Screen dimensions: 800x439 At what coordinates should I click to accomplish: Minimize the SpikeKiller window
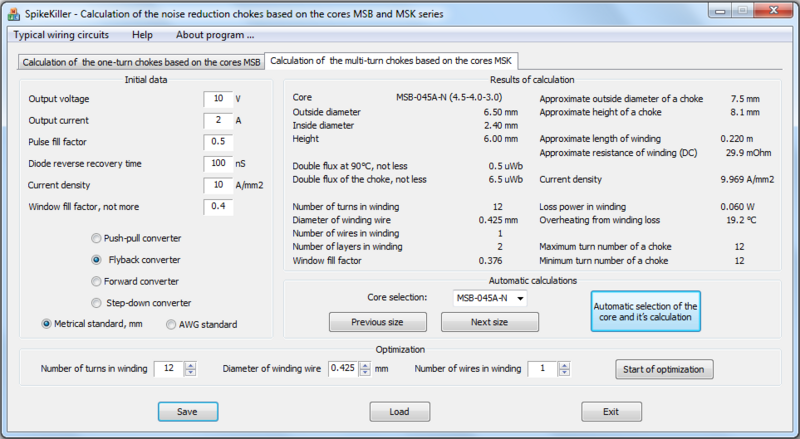pos(719,10)
